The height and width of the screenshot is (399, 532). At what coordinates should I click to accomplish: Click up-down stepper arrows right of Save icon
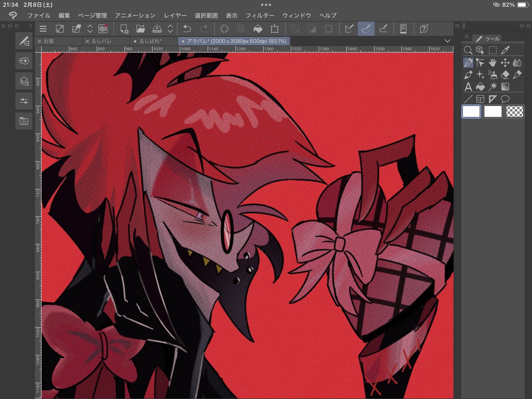click(x=170, y=29)
